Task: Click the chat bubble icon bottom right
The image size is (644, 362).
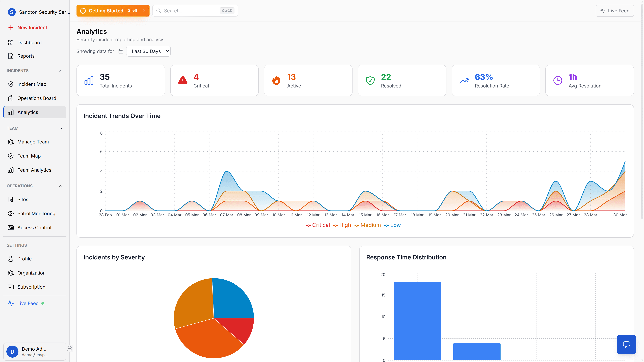Action: point(627,345)
